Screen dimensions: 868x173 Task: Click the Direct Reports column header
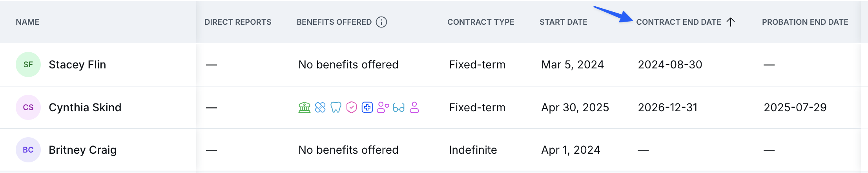pyautogui.click(x=238, y=22)
